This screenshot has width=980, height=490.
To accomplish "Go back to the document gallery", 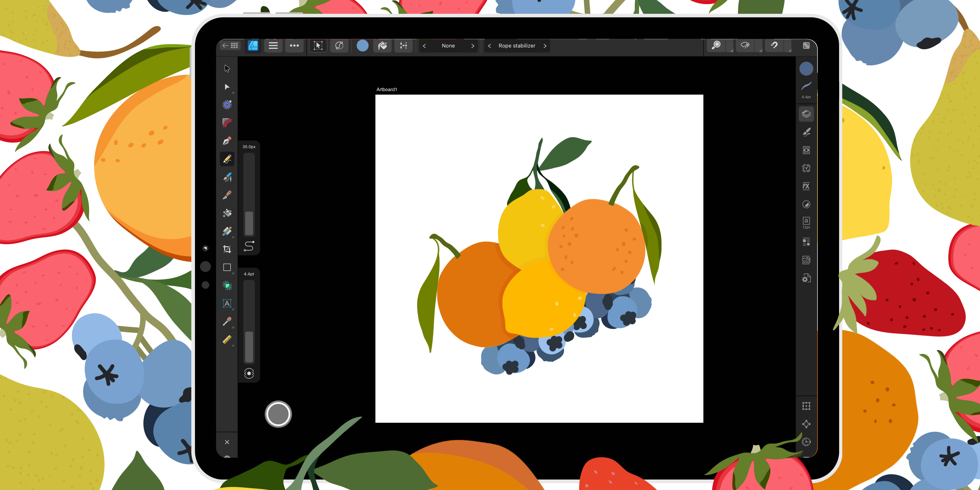I will pyautogui.click(x=230, y=46).
